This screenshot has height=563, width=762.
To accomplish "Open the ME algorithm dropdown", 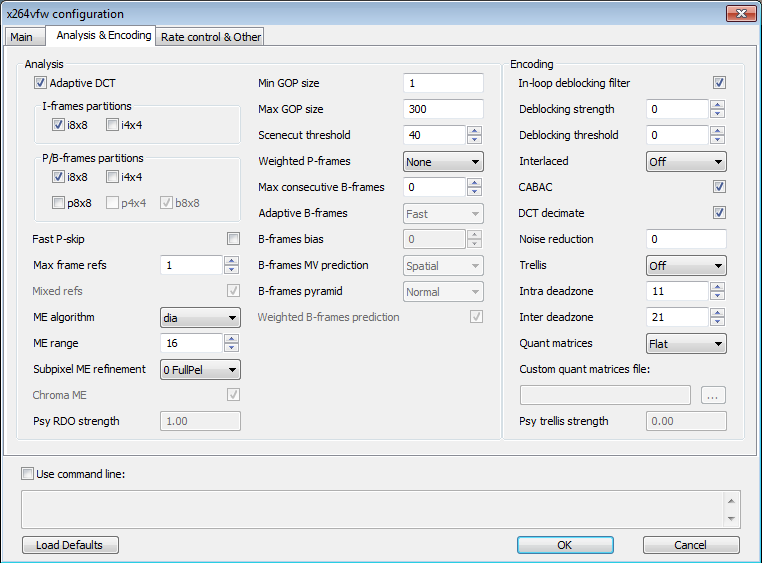I will pos(200,318).
